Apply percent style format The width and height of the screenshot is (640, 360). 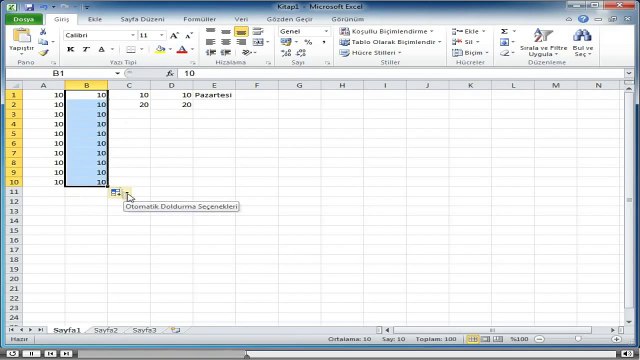coord(308,42)
